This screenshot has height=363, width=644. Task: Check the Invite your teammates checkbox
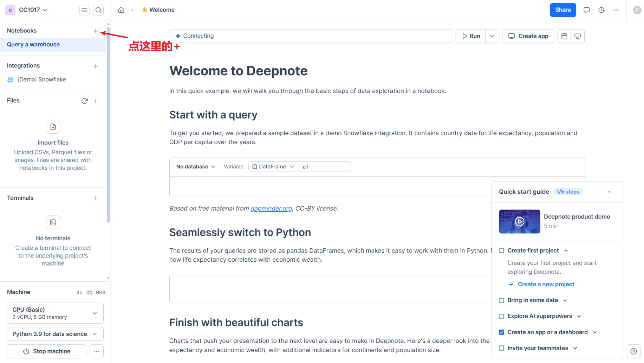pyautogui.click(x=501, y=348)
